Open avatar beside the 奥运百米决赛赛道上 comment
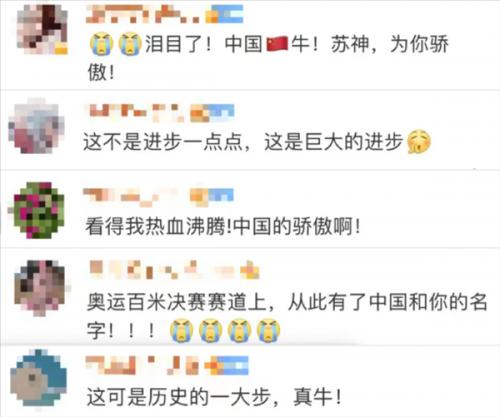The image size is (500, 417). [41, 288]
